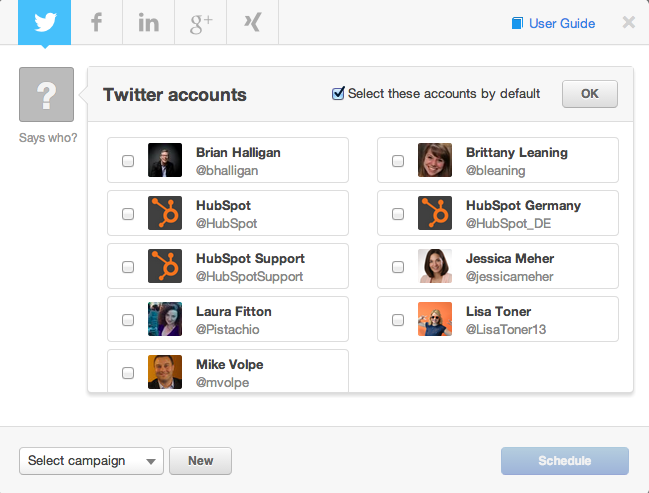Click Jessica Meher's profile photo
Viewport: 649px width, 493px height.
[435, 266]
